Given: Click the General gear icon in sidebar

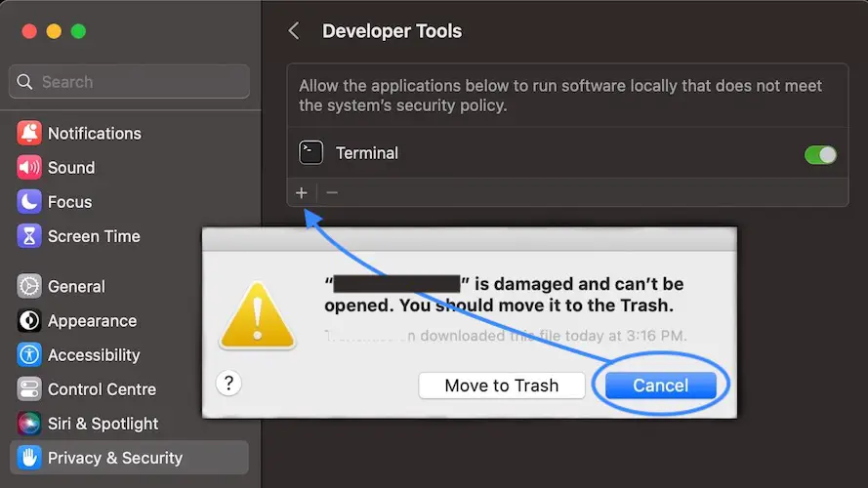Looking at the screenshot, I should tap(28, 287).
